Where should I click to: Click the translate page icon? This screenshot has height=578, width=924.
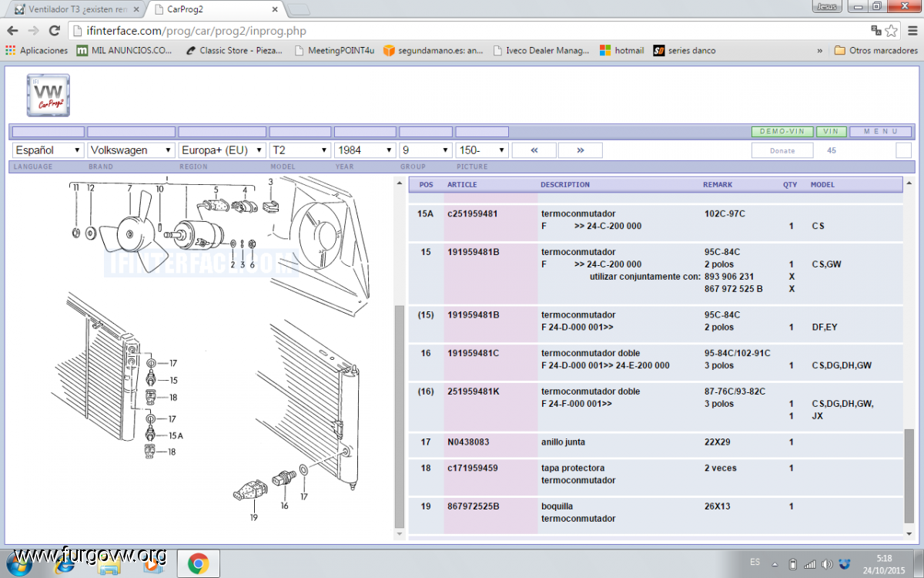pos(876,31)
